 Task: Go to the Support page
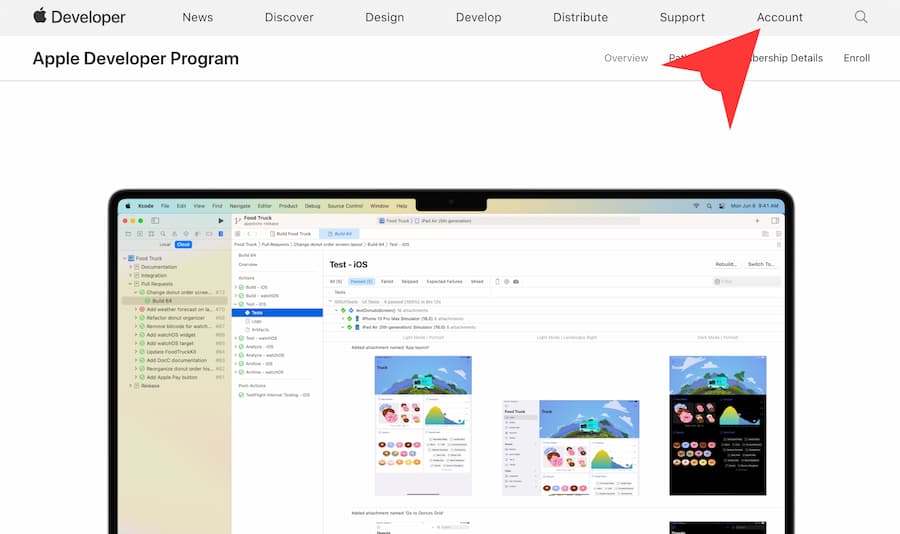682,17
